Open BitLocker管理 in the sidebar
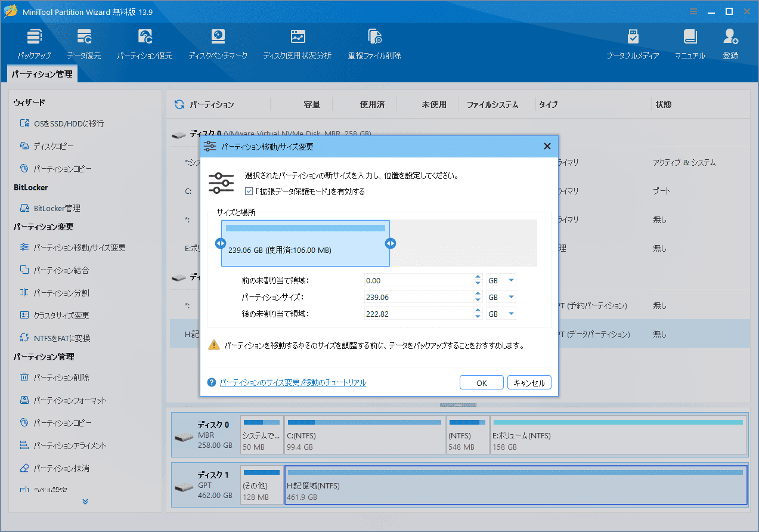The width and height of the screenshot is (759, 532). tap(50, 208)
